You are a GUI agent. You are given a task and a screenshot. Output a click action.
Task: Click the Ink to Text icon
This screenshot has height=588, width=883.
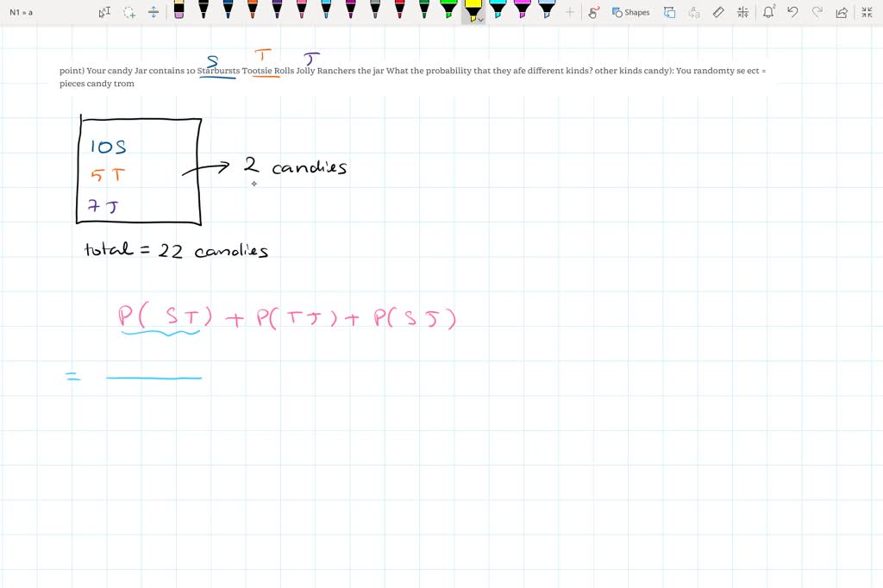pyautogui.click(x=694, y=12)
